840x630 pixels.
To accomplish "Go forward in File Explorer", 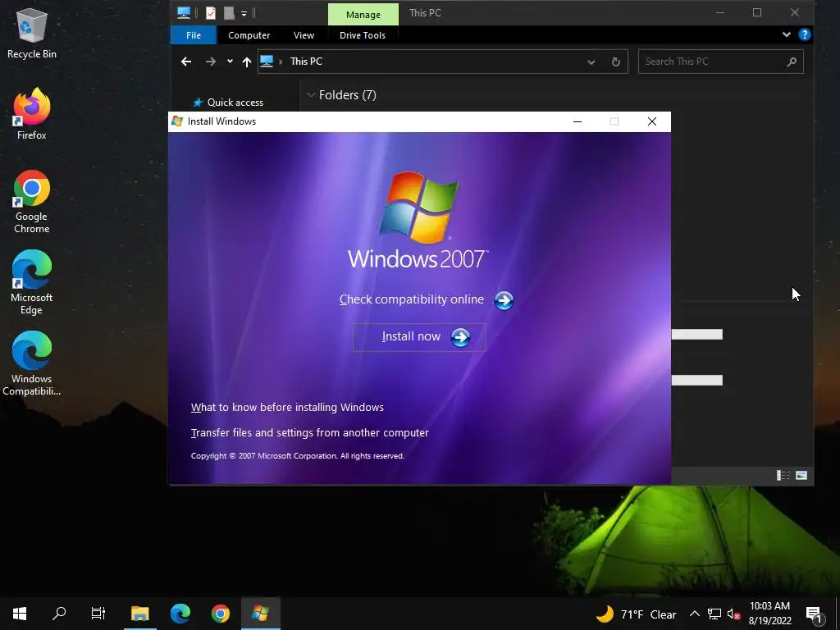I will click(211, 62).
